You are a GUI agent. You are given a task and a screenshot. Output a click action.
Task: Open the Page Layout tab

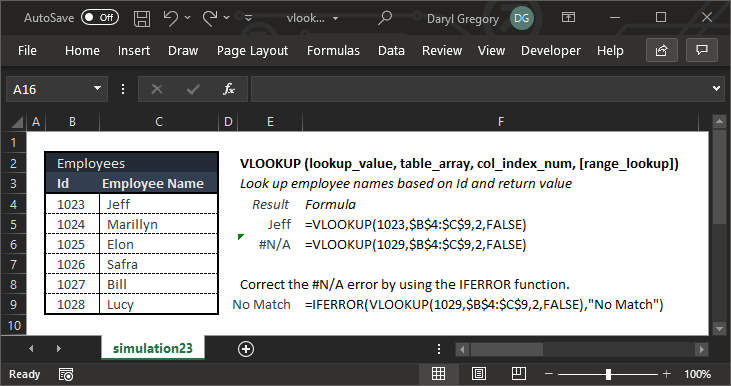(x=252, y=50)
